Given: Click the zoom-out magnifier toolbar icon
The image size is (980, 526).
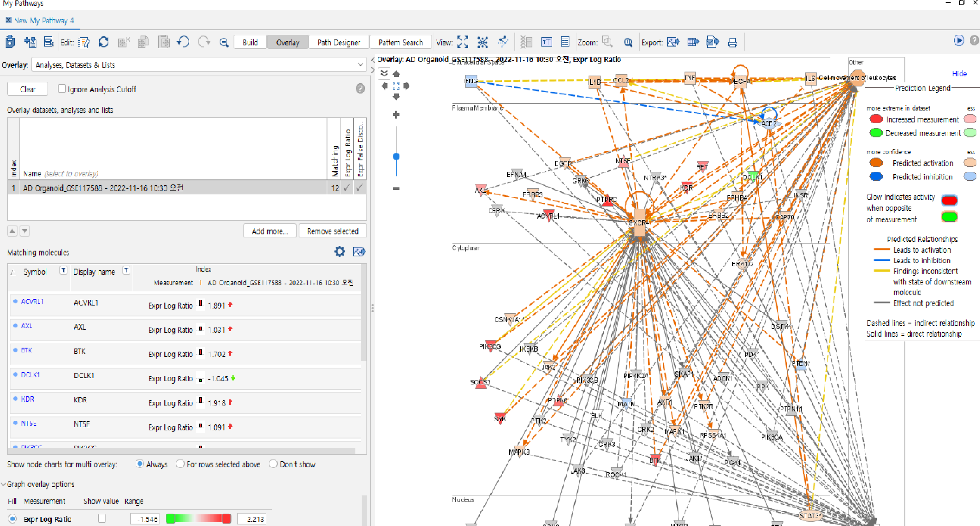Looking at the screenshot, I should pos(224,42).
